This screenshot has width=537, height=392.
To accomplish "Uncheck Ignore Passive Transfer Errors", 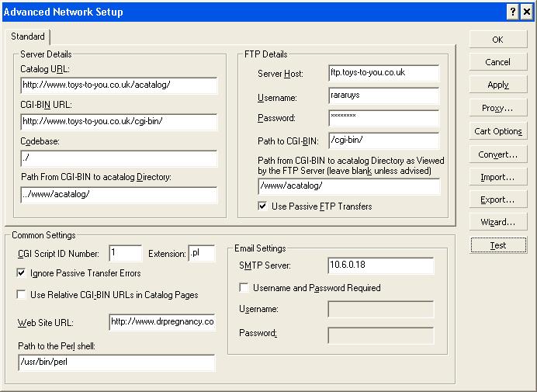I will (21, 273).
